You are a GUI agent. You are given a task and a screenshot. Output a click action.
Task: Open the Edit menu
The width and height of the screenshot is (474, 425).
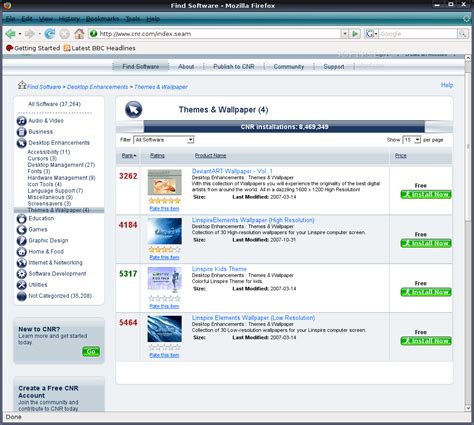[x=27, y=19]
